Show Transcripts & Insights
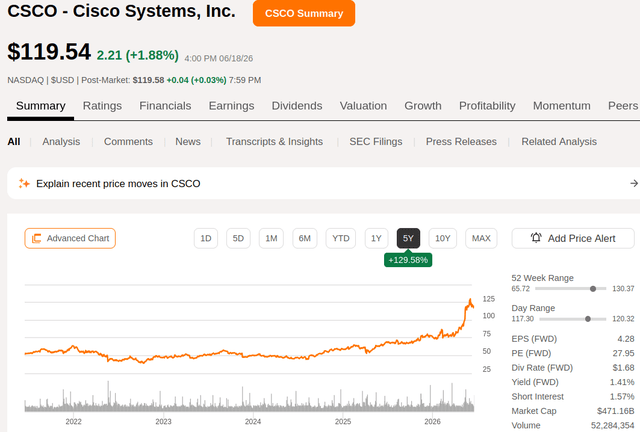 [274, 142]
